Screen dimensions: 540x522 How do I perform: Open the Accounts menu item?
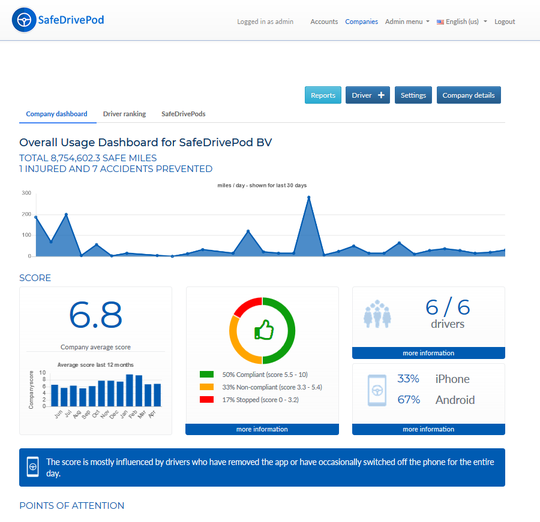(x=324, y=22)
